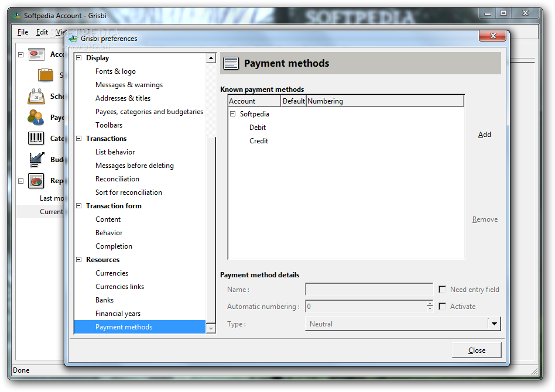Select Messages & warnings preferences page
The width and height of the screenshot is (555, 392).
click(x=129, y=85)
